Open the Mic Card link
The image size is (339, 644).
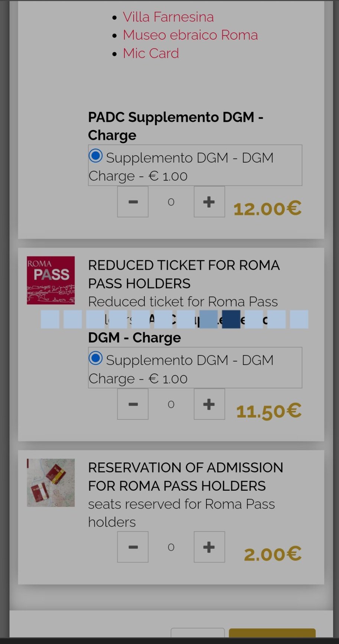151,53
